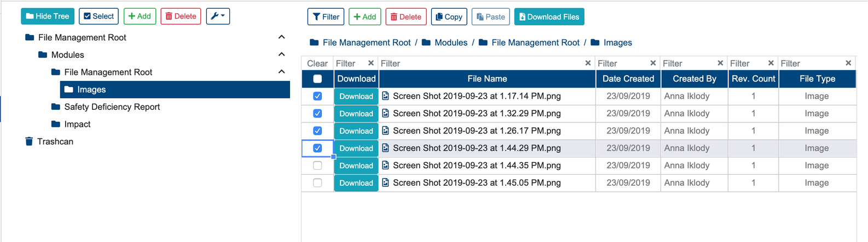This screenshot has width=868, height=242.
Task: Sort by Rev. Count column header
Action: click(753, 79)
